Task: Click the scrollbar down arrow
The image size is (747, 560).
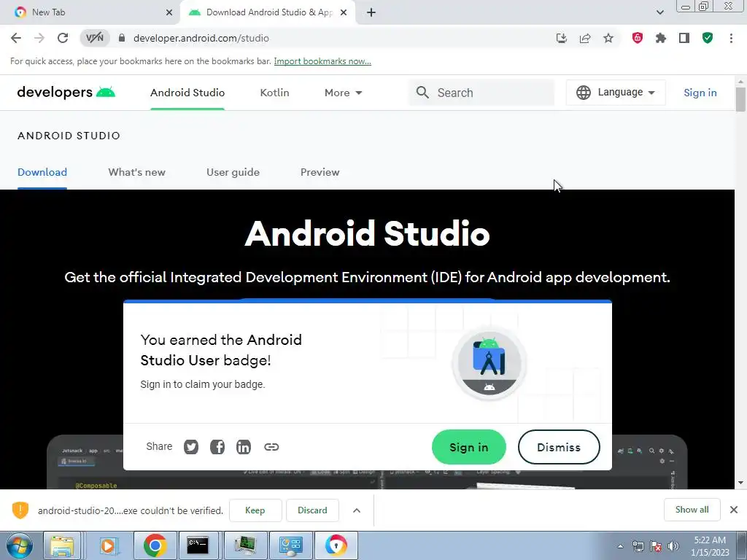Action: (x=740, y=483)
